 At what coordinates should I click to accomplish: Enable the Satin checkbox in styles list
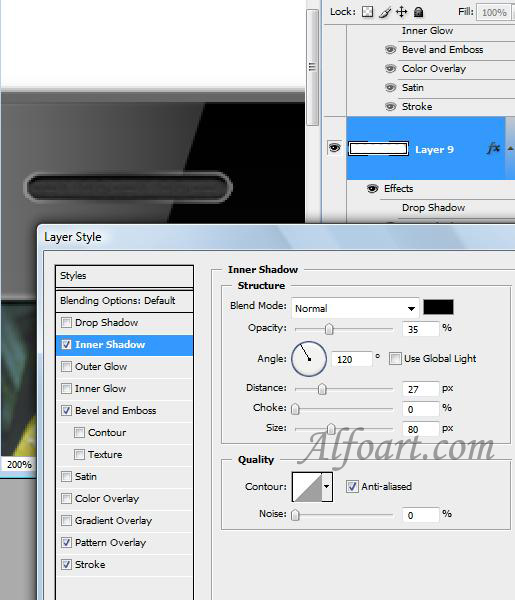(66, 476)
